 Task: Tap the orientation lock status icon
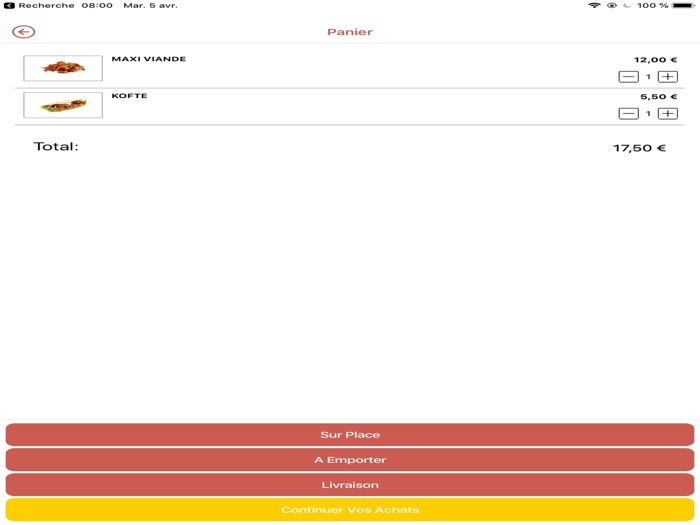[x=612, y=5]
